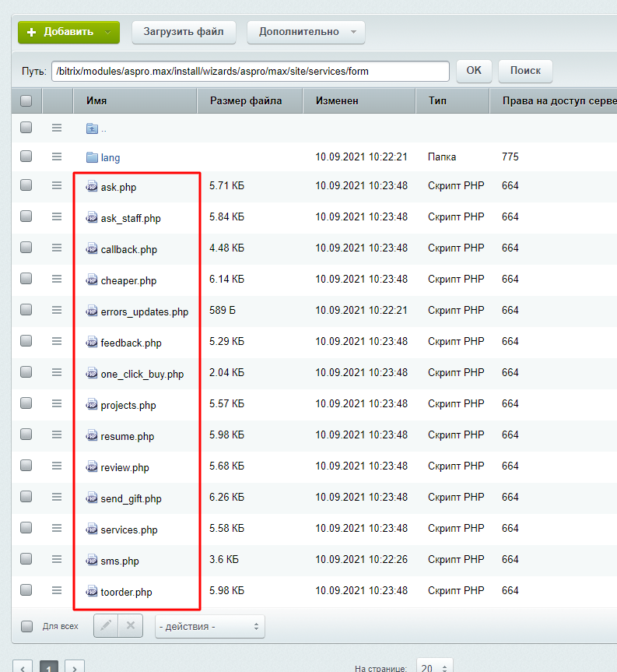Click the pencil edit icon in footer
Viewport: 617px width, 672px height.
106,626
